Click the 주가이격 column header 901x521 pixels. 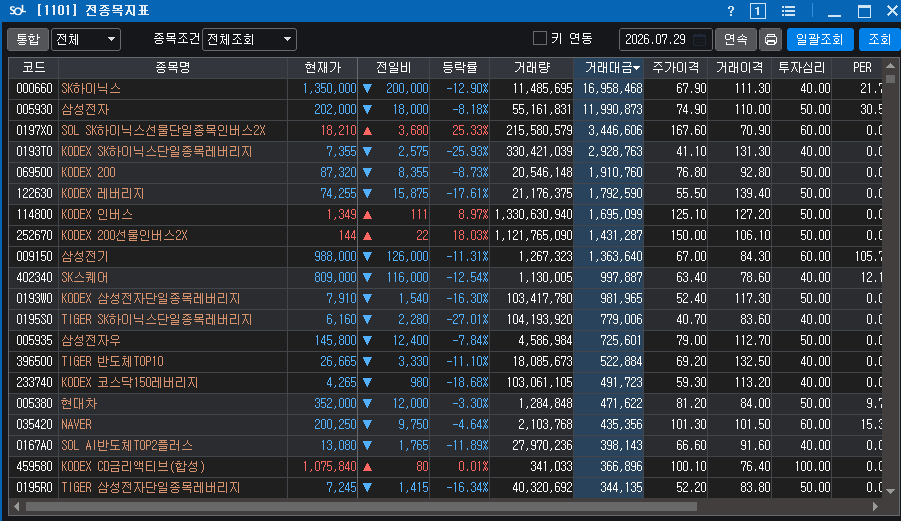click(676, 68)
